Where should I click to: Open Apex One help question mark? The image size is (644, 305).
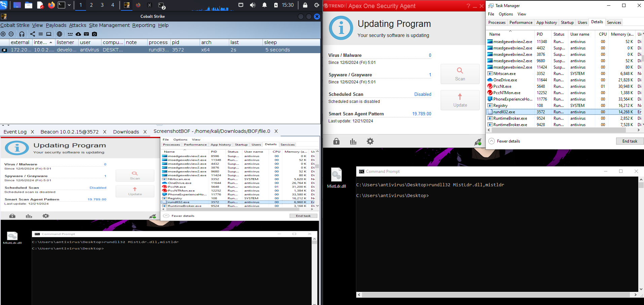coord(469,6)
